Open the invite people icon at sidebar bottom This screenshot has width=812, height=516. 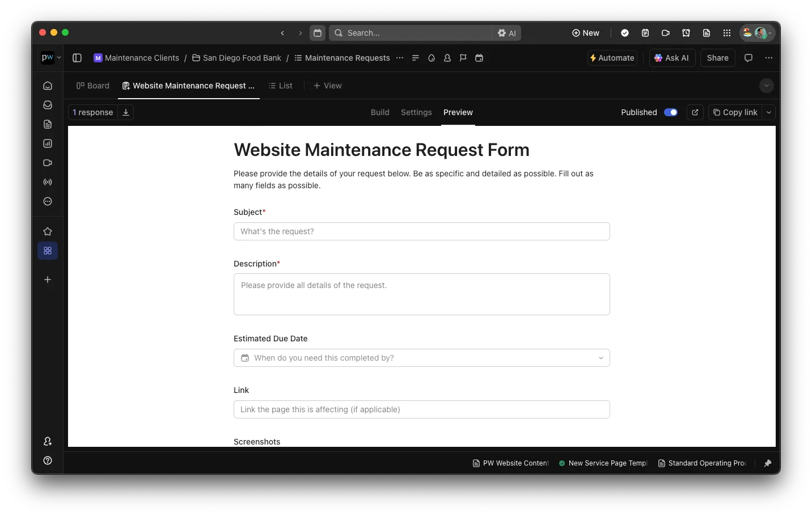click(x=48, y=441)
